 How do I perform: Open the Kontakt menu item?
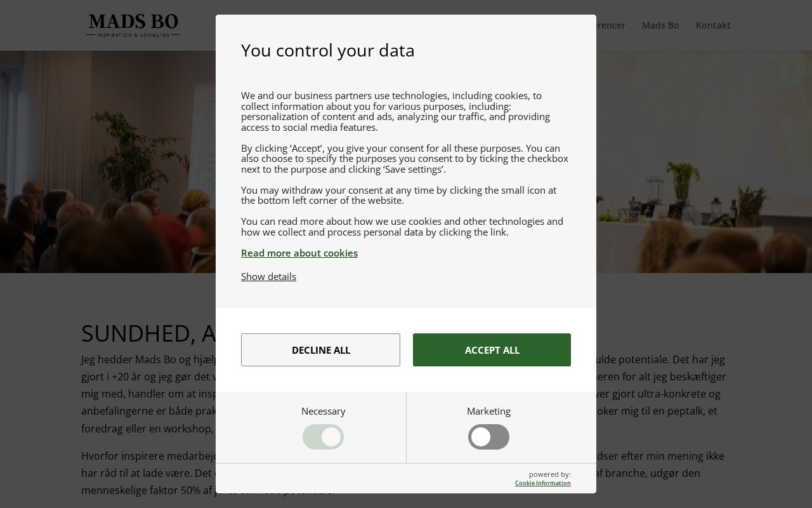[712, 25]
